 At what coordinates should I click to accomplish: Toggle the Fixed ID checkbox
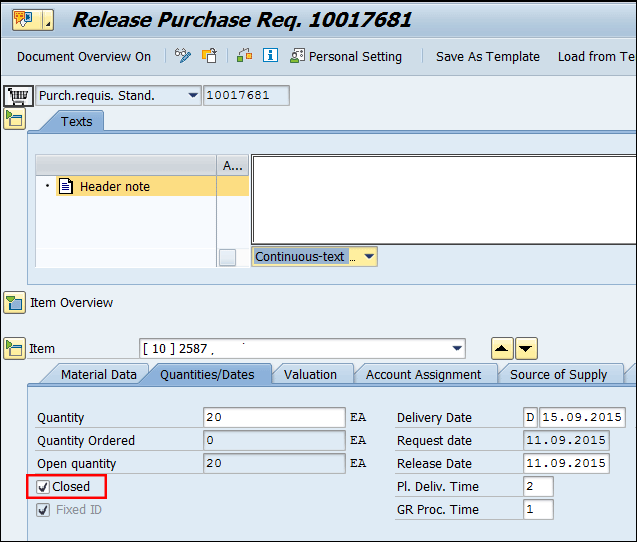pyautogui.click(x=43, y=510)
